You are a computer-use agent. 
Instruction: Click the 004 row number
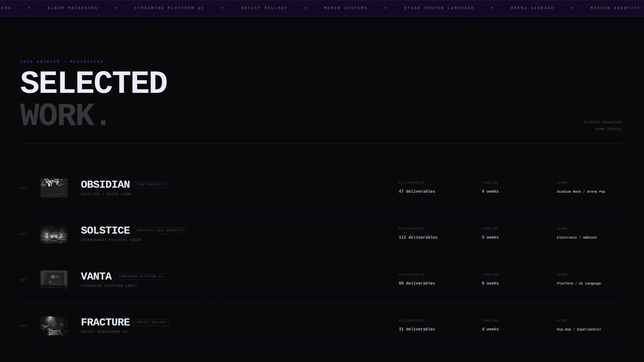click(x=23, y=326)
